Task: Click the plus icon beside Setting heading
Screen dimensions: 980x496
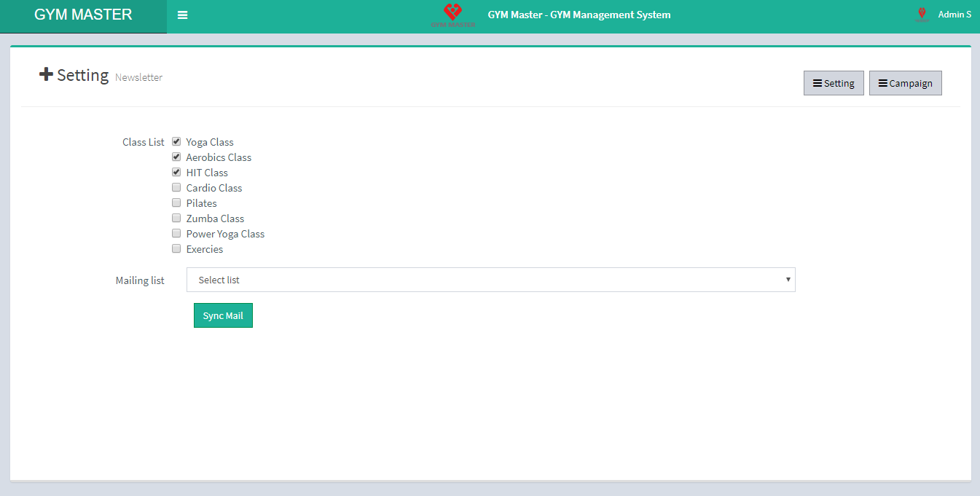Action: point(46,74)
